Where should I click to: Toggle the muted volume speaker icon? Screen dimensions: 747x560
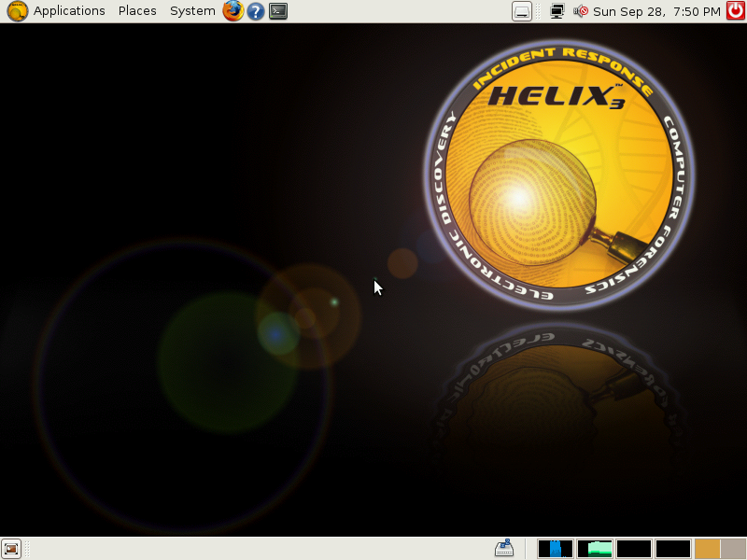click(x=580, y=11)
